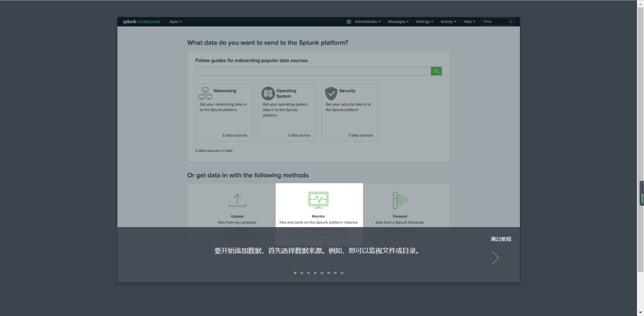Image resolution: width=644 pixels, height=316 pixels.
Task: Open the Networking guide card title
Action: (225, 91)
